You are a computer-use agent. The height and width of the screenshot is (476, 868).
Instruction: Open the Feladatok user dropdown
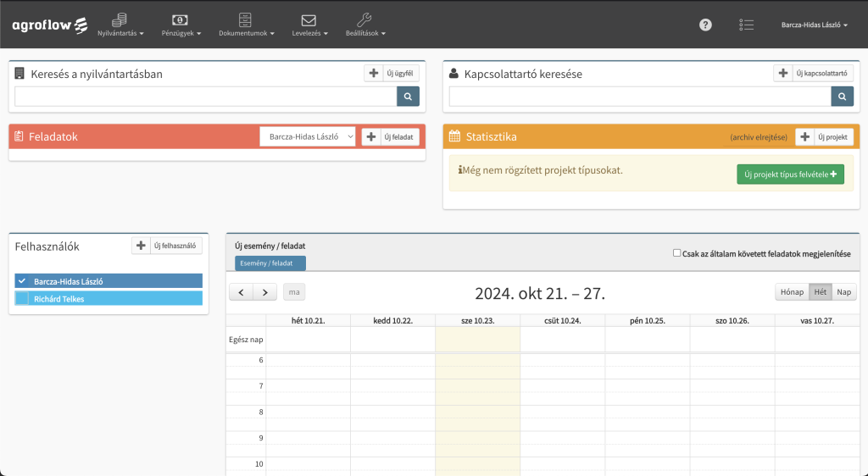point(308,136)
